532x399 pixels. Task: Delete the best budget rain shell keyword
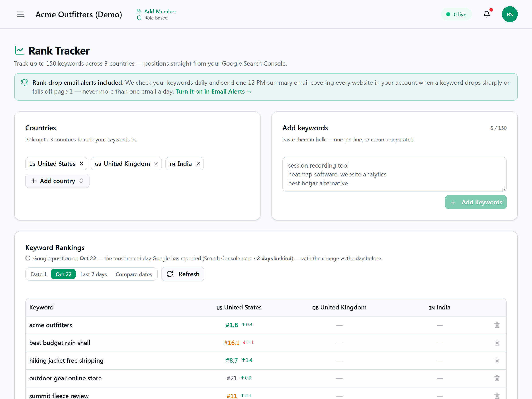click(x=497, y=343)
